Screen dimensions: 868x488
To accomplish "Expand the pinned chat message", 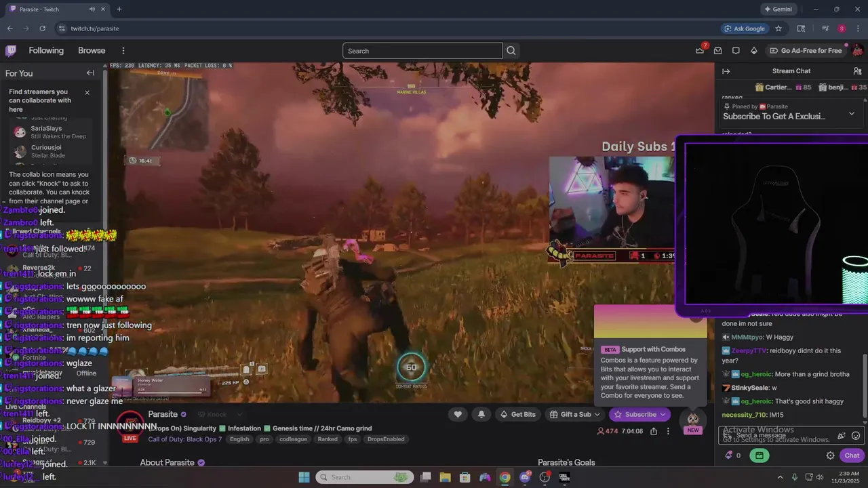I will coord(852,113).
